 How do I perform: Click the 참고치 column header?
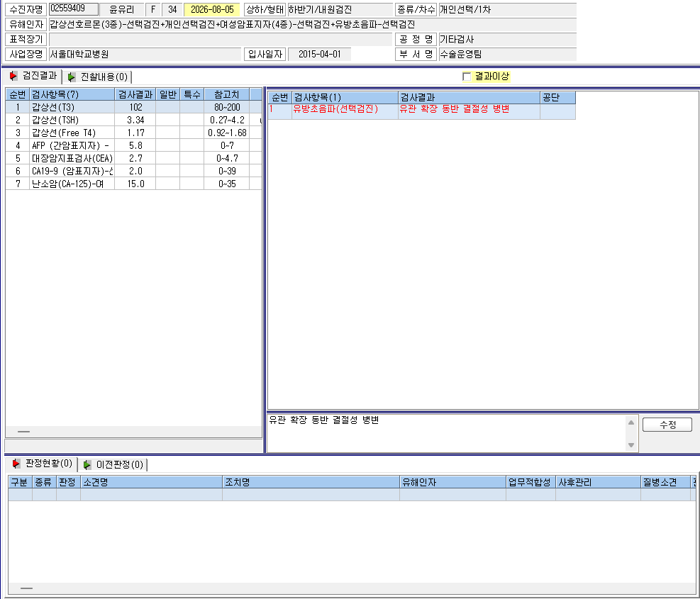click(x=226, y=94)
